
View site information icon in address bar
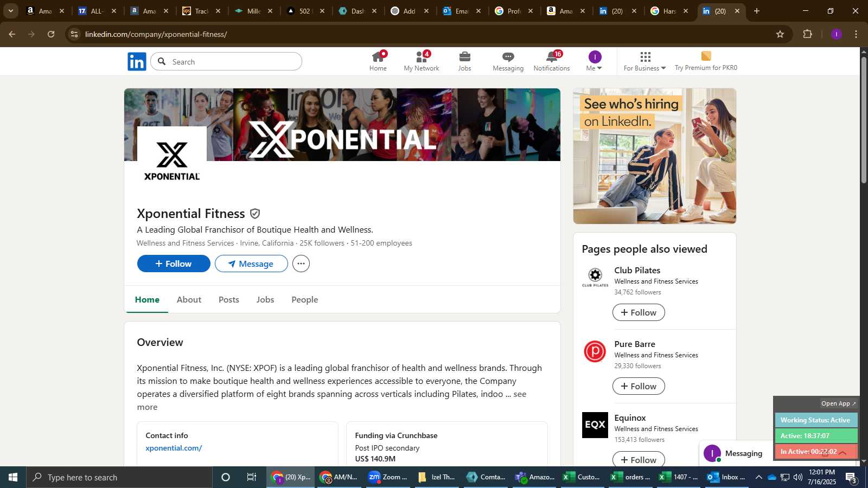tap(74, 34)
